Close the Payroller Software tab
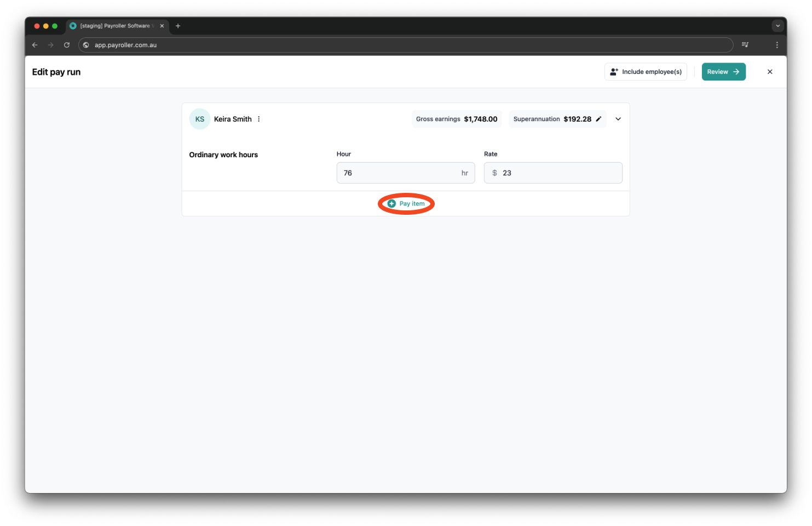 tap(162, 26)
